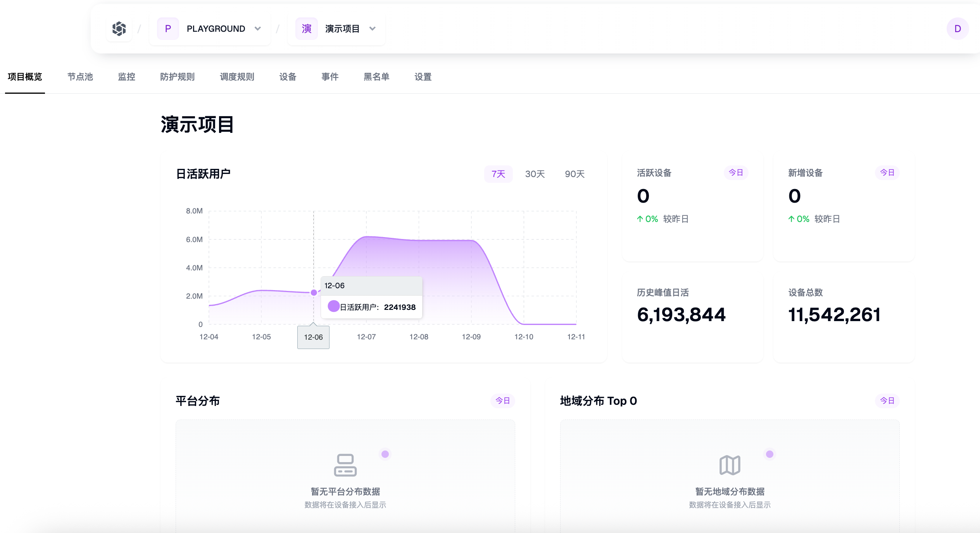The image size is (980, 533).
Task: Expand the 演示项目 project dropdown chevron
Action: 373,29
